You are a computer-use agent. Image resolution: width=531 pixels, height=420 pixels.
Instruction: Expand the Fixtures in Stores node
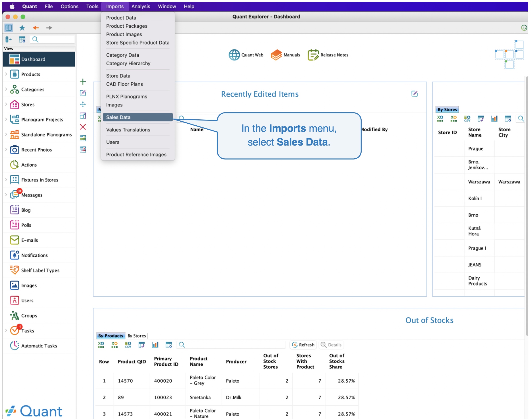(x=6, y=179)
